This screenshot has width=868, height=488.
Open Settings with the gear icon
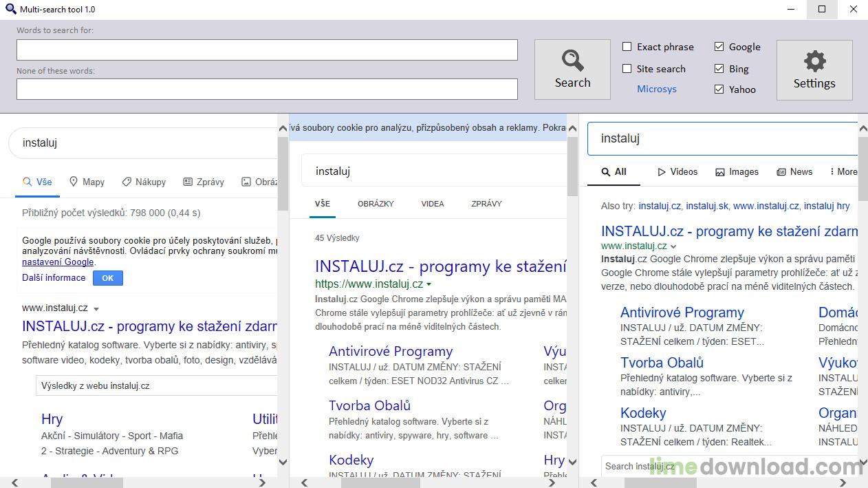(x=814, y=70)
